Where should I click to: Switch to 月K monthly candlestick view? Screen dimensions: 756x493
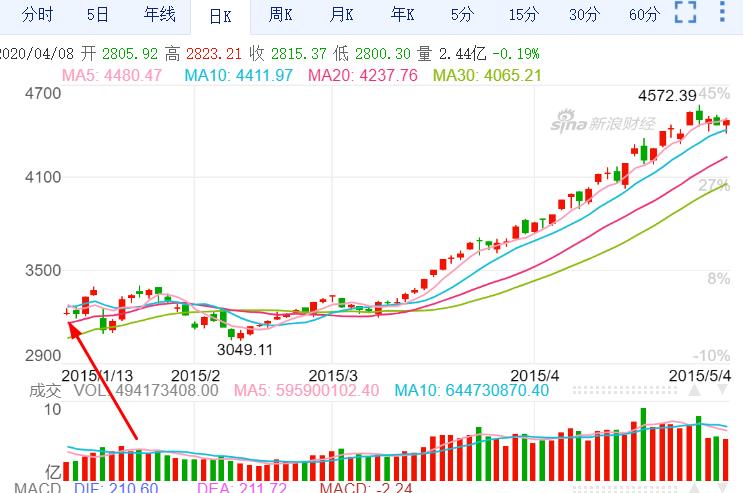342,14
